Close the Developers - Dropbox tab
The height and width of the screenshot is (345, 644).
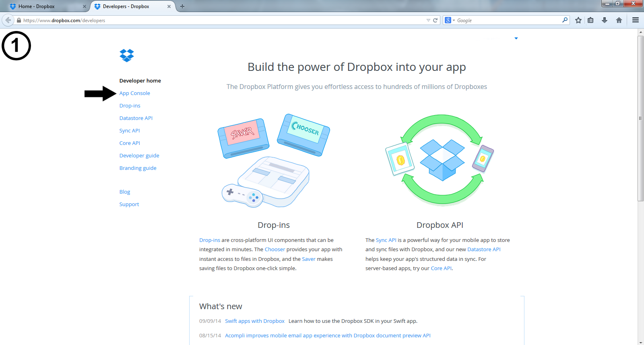point(169,6)
